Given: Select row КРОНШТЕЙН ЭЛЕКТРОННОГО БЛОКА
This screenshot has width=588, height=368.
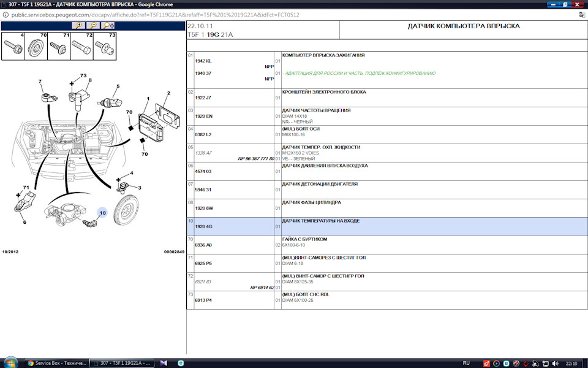Looking at the screenshot, I should click(387, 98).
